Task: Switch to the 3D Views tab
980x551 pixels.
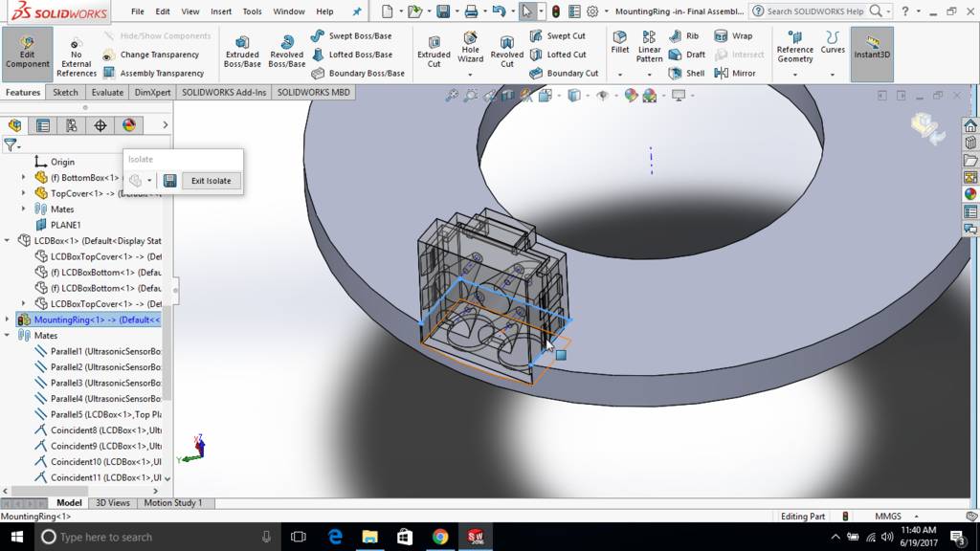Action: click(113, 503)
